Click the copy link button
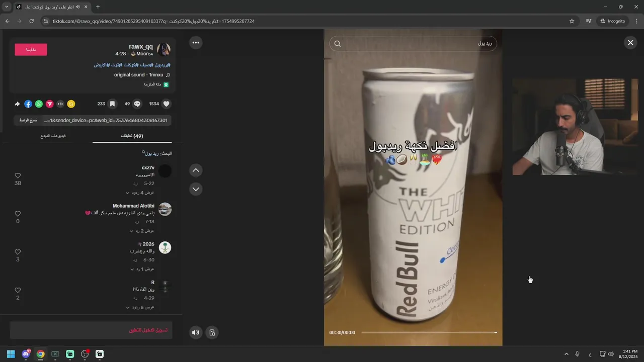The height and width of the screenshot is (362, 644). (28, 120)
